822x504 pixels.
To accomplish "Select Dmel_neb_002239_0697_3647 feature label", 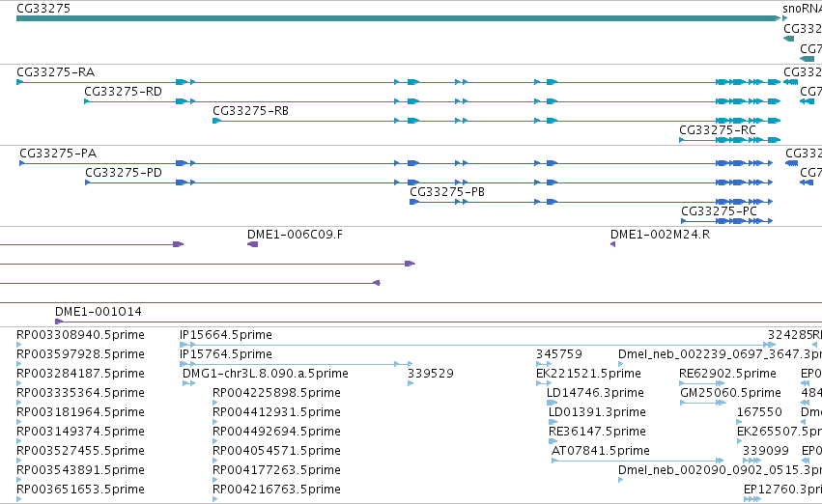I will click(720, 354).
